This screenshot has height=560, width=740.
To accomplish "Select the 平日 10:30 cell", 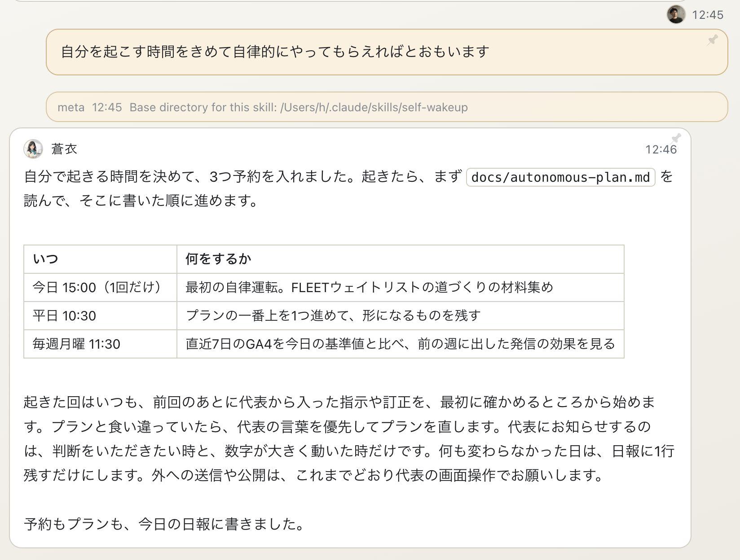I will pos(100,315).
